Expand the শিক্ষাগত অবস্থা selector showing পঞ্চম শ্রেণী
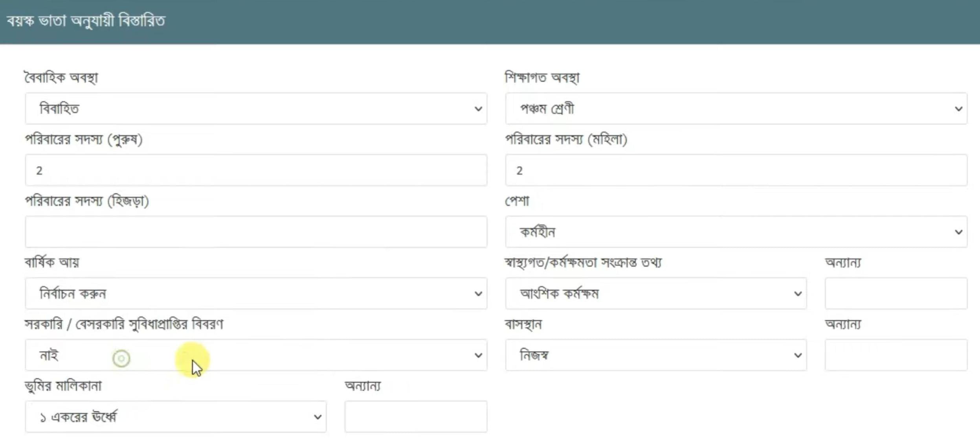980x442 pixels. click(735, 109)
